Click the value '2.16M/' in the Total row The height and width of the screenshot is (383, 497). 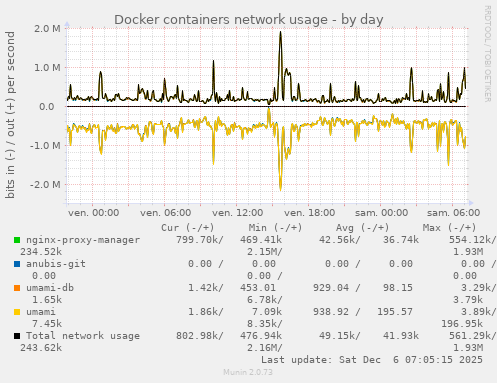tap(265, 348)
